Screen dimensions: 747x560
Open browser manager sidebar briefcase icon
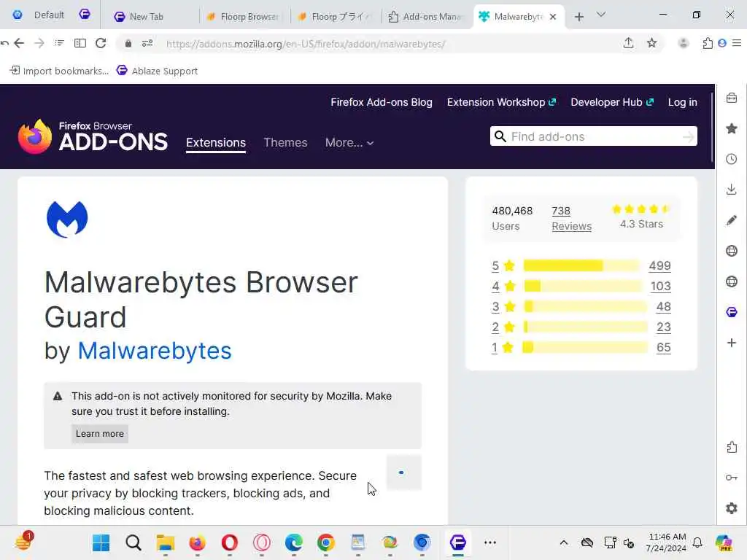point(732,98)
